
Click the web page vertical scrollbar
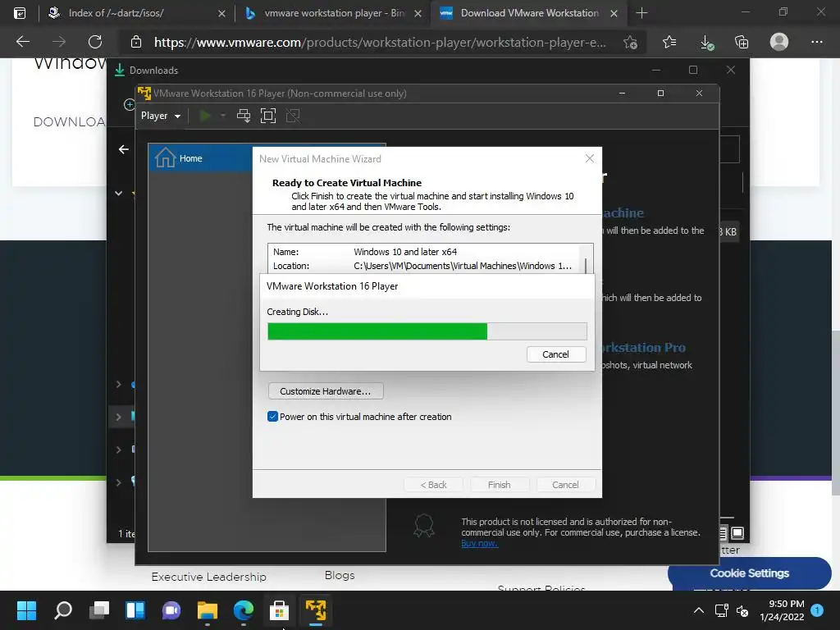click(836, 413)
